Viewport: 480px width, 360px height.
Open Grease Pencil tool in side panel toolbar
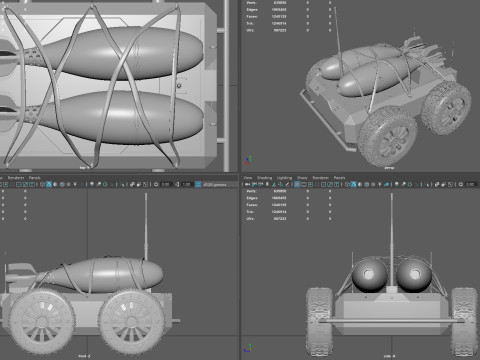coord(287,184)
